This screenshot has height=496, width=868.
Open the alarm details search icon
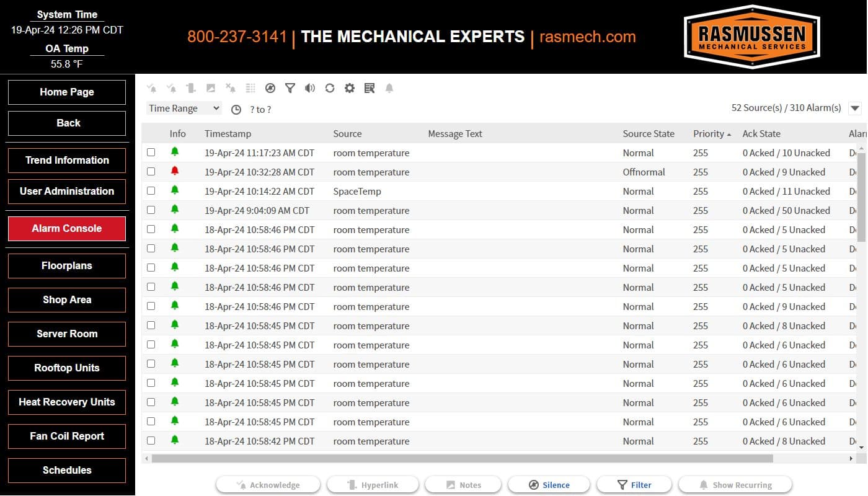[x=370, y=88]
